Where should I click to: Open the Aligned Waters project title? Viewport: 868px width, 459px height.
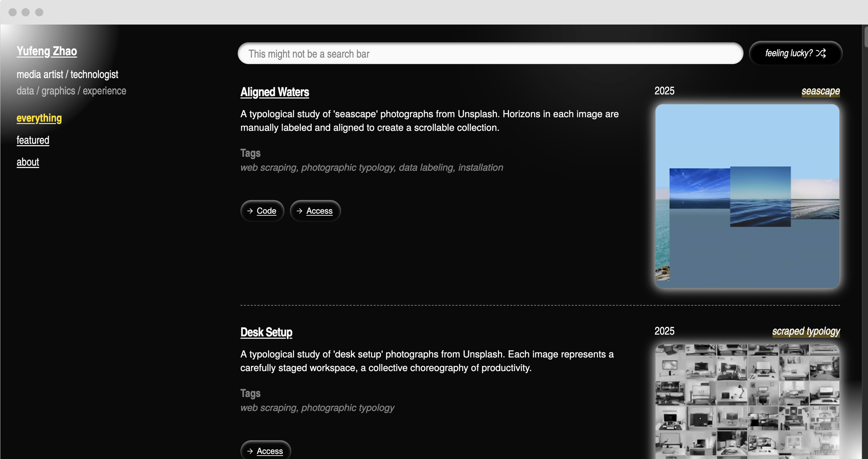(x=275, y=92)
